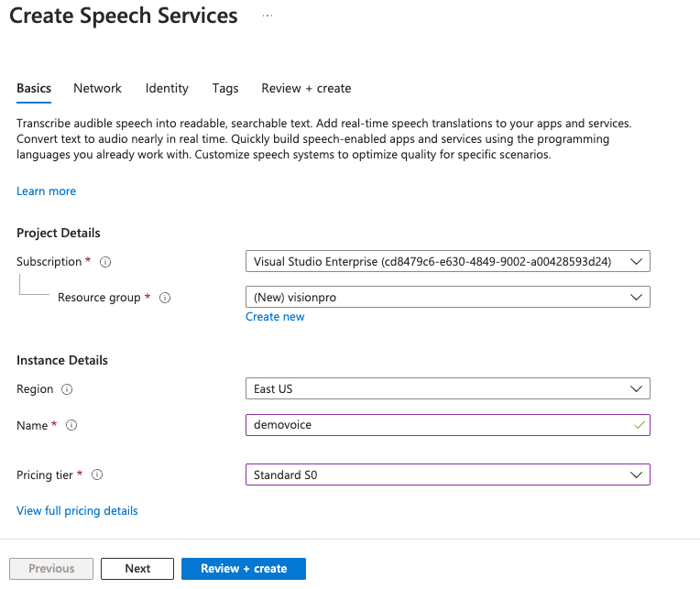Switch to the Network tab

coord(97,88)
